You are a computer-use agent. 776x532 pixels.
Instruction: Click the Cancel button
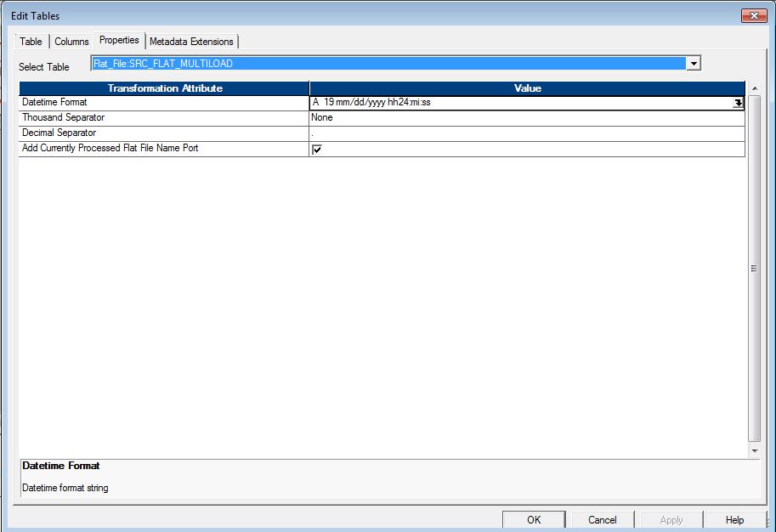602,518
